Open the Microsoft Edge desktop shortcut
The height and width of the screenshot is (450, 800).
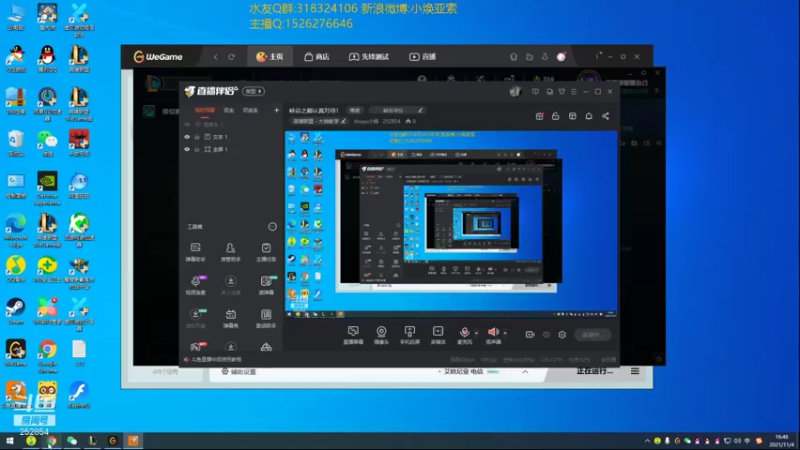point(16,230)
